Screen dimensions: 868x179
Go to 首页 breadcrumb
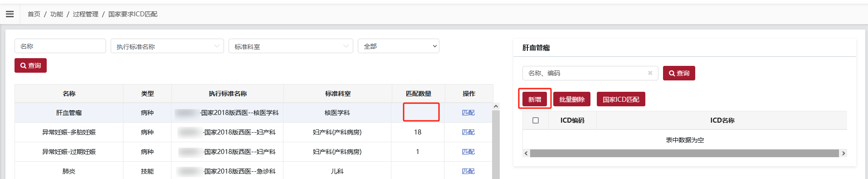point(34,14)
